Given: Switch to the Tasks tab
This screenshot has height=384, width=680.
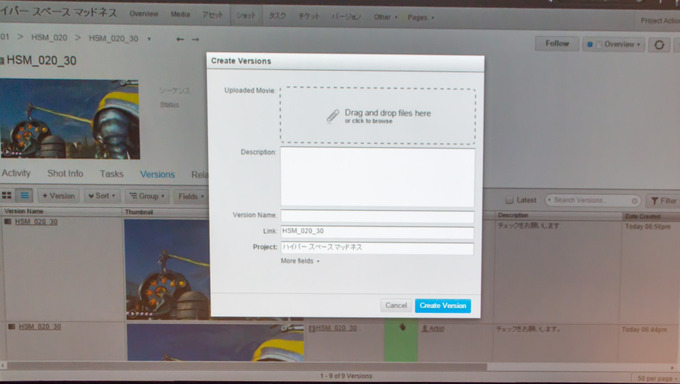Looking at the screenshot, I should 111,174.
